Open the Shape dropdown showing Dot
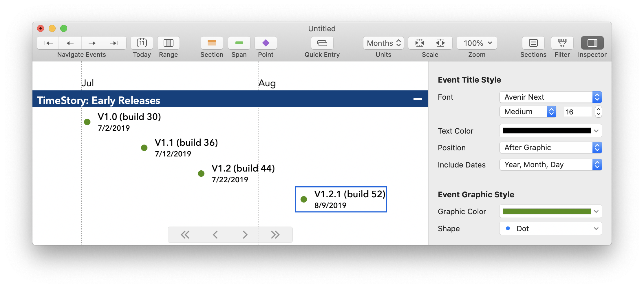The width and height of the screenshot is (644, 288). pos(550,228)
